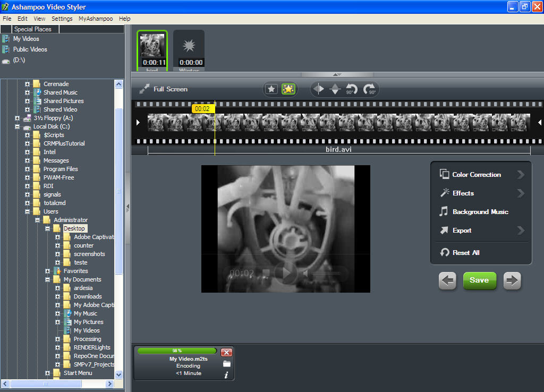Screen dimensions: 544x392
Task: Open My Videos special place
Action: 26,39
